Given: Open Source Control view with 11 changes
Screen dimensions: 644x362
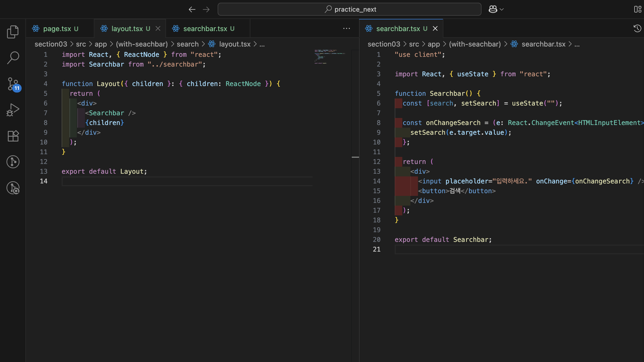Looking at the screenshot, I should point(13,84).
